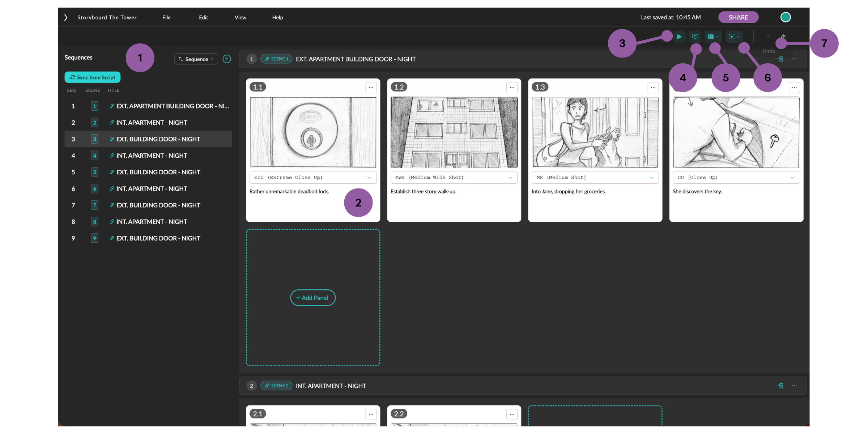868x434 pixels.
Task: Open the ECU (Extreme Close Up) shot type dropdown
Action: (313, 178)
